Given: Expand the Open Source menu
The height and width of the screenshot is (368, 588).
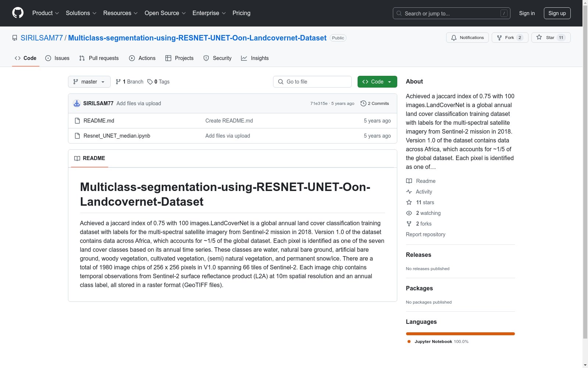Looking at the screenshot, I should tap(165, 13).
